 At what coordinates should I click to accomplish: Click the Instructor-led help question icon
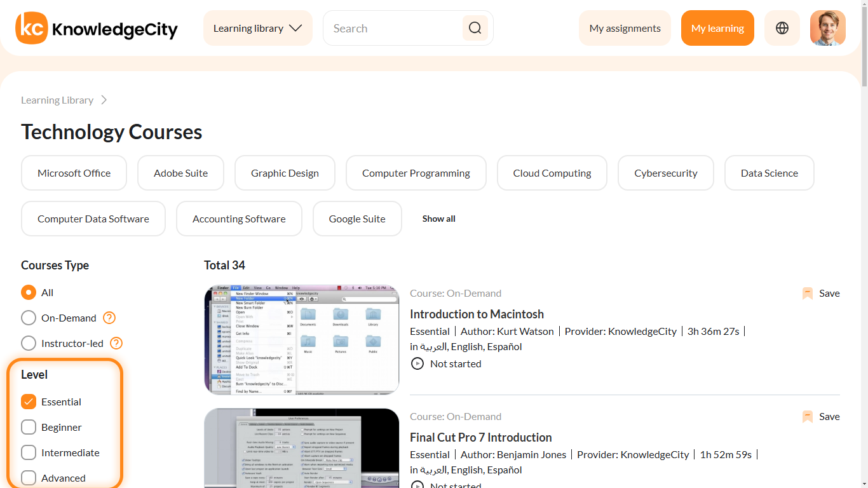pos(116,343)
